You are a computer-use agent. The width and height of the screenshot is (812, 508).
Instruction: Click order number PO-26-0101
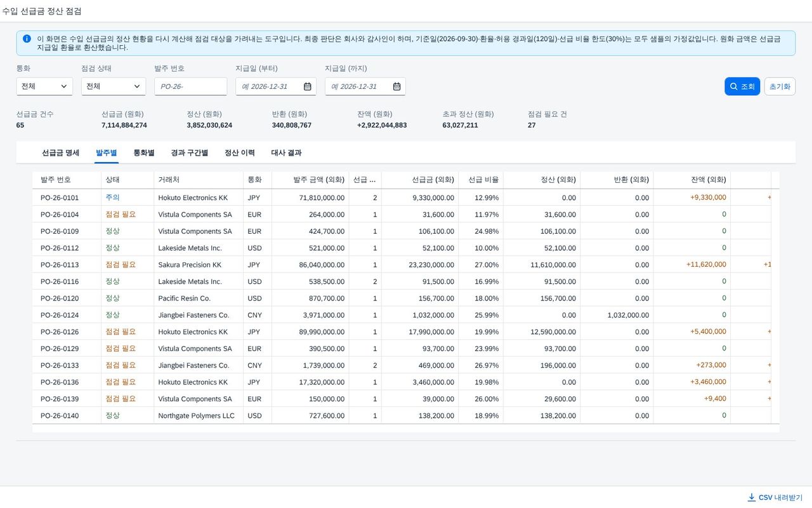[60, 198]
